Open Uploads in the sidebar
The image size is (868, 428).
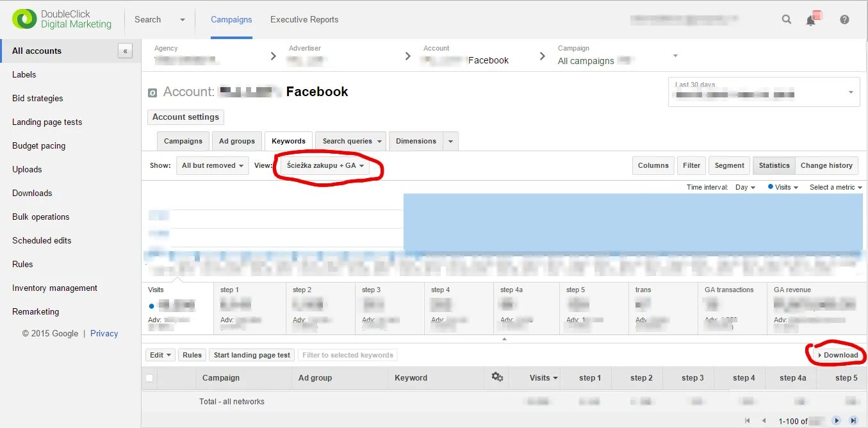(x=27, y=170)
